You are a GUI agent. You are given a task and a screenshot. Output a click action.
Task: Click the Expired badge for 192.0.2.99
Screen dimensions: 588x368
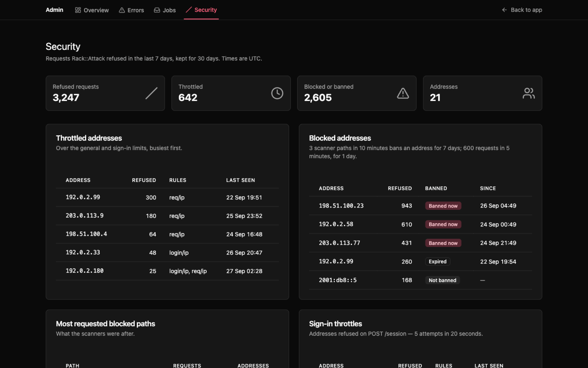click(x=438, y=262)
